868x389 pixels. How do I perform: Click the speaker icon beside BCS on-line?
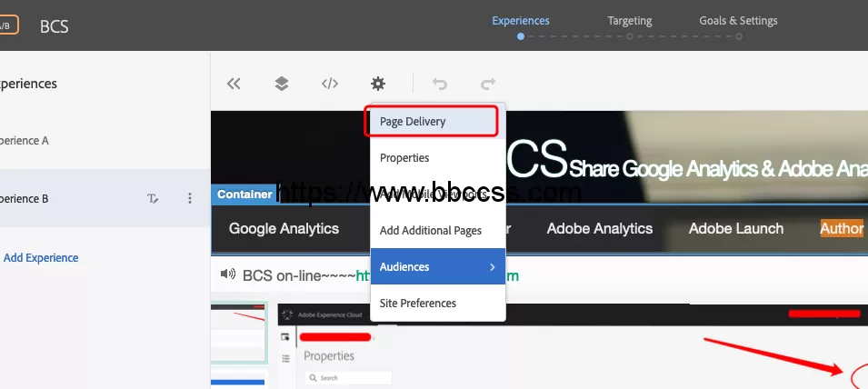227,274
